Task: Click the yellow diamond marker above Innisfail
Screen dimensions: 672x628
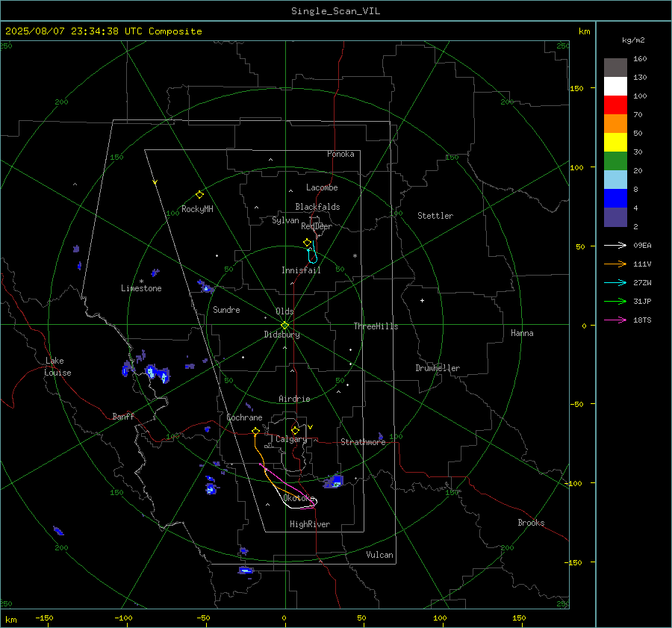Action: coord(307,243)
